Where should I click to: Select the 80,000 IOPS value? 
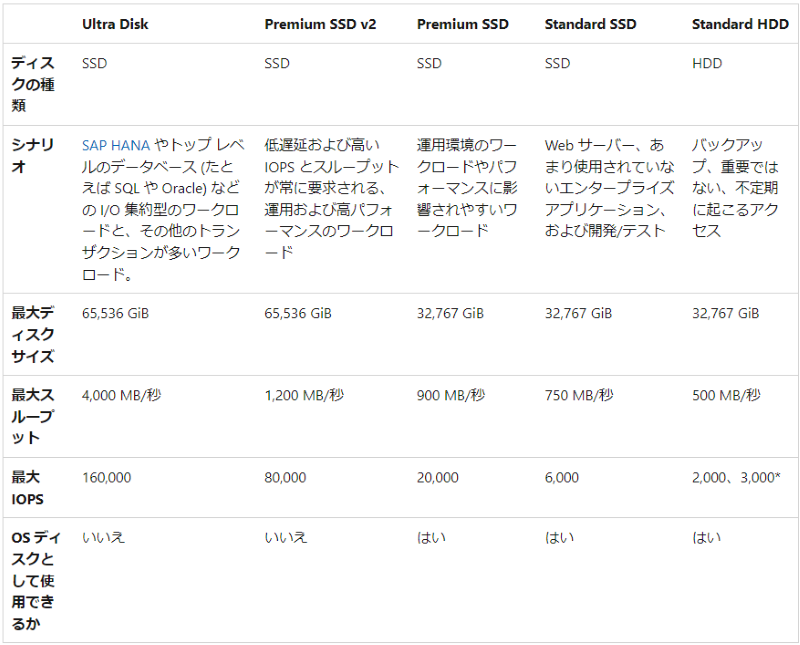tap(285, 478)
